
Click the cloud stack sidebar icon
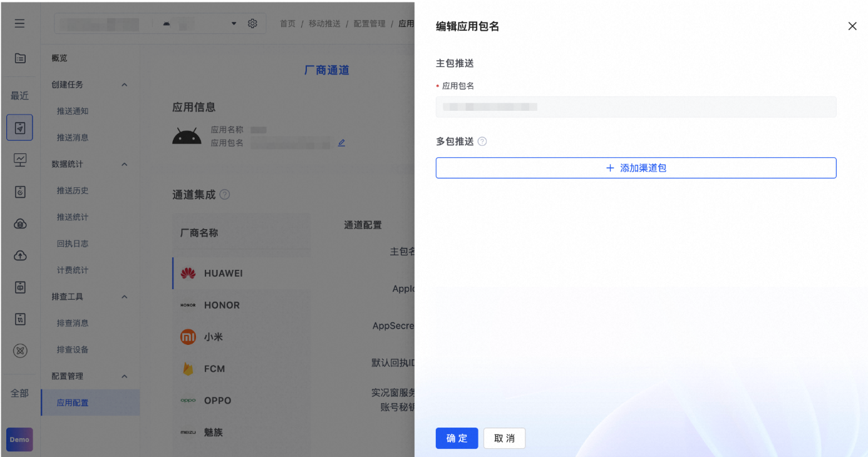[x=20, y=223]
